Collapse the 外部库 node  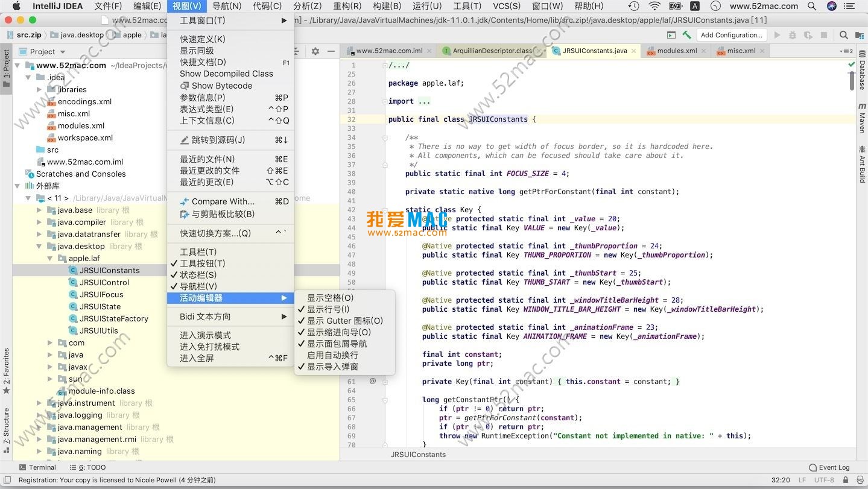pyautogui.click(x=17, y=186)
